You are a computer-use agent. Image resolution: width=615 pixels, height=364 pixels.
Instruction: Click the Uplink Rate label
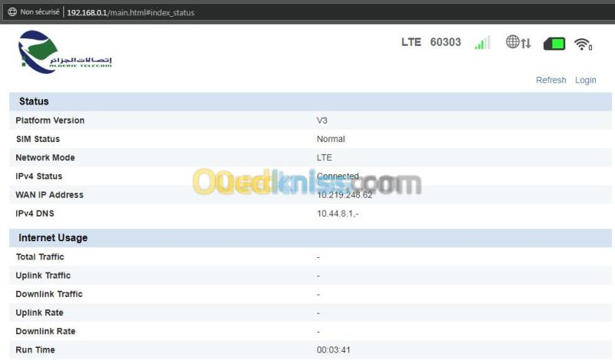coord(39,313)
